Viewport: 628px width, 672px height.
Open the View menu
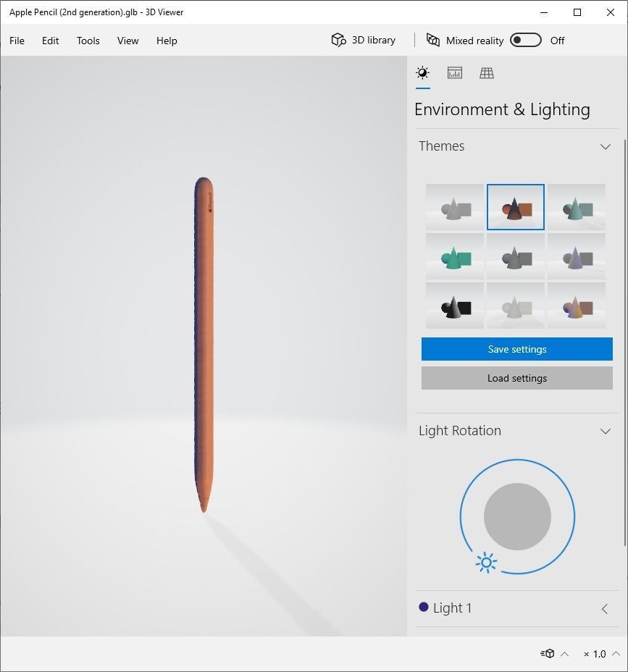coord(127,41)
